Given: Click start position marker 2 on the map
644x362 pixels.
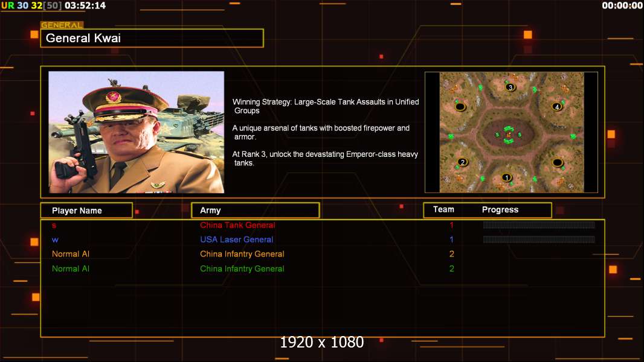Looking at the screenshot, I should pos(463,162).
